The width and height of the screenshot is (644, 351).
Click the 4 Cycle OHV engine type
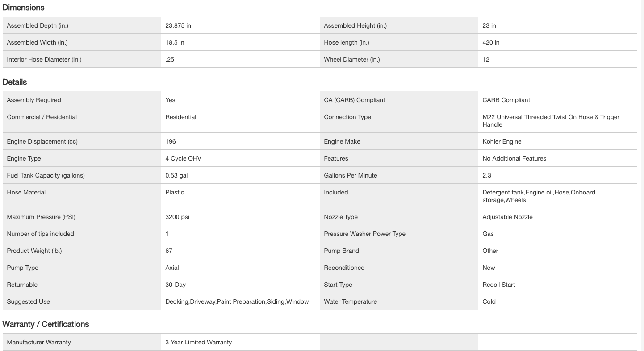(183, 158)
